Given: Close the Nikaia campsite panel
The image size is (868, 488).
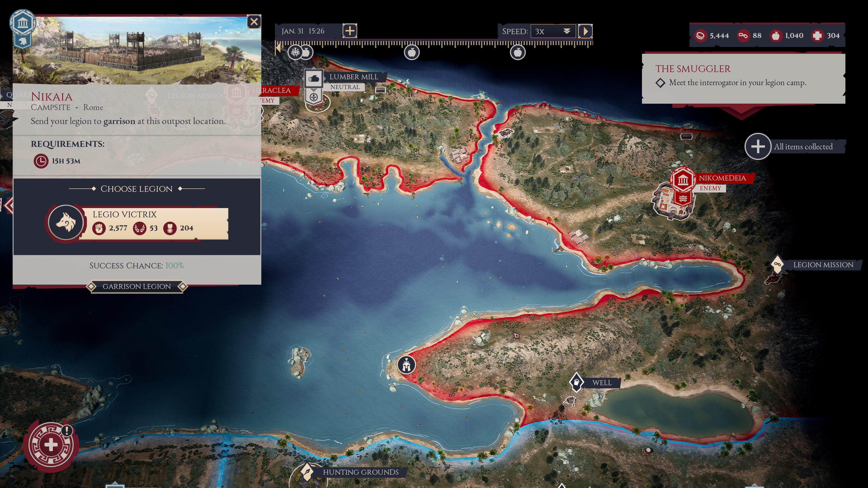Looking at the screenshot, I should tap(254, 22).
